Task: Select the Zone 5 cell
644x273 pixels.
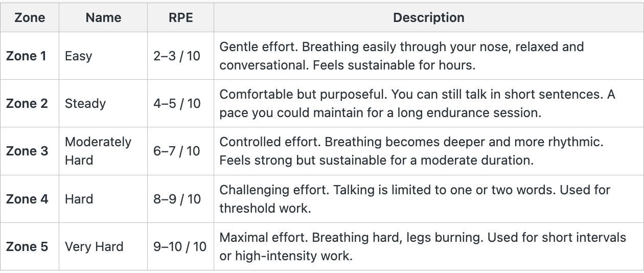Action: click(27, 247)
